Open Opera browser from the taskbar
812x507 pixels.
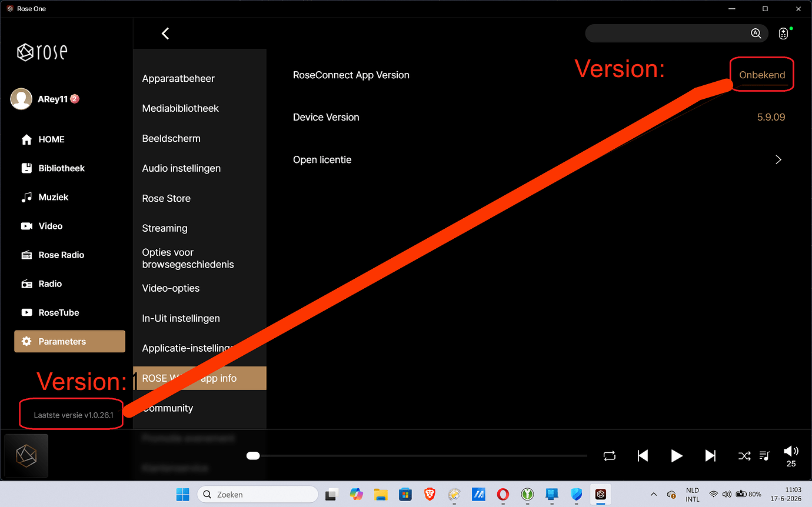coord(502,495)
